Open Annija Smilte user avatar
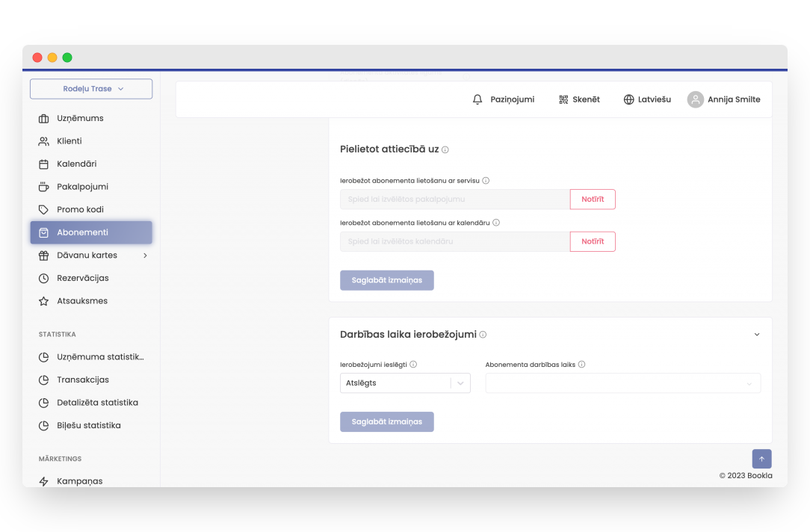Image resolution: width=810 pixels, height=532 pixels. pyautogui.click(x=696, y=99)
